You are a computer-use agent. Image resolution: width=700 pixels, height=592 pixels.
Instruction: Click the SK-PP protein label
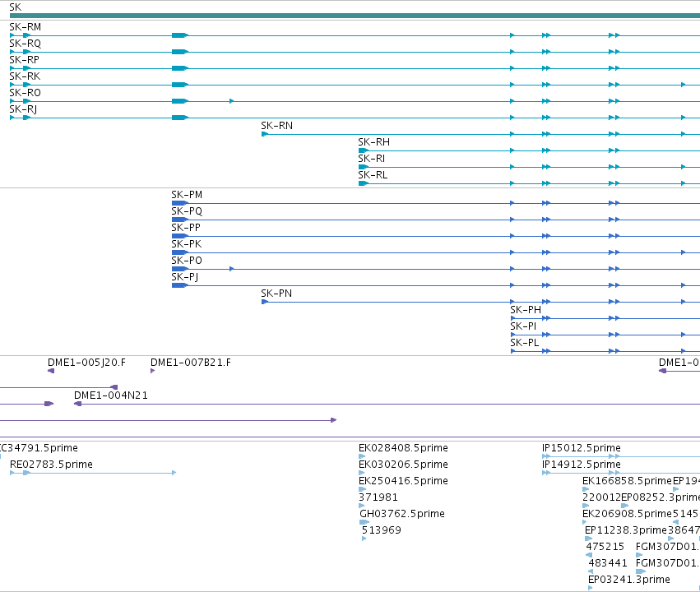186,228
